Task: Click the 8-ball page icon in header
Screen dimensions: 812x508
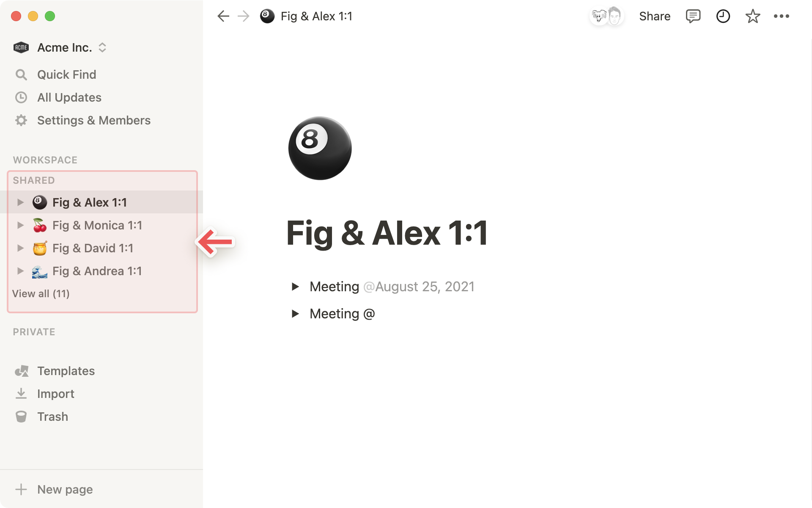Action: [x=266, y=16]
